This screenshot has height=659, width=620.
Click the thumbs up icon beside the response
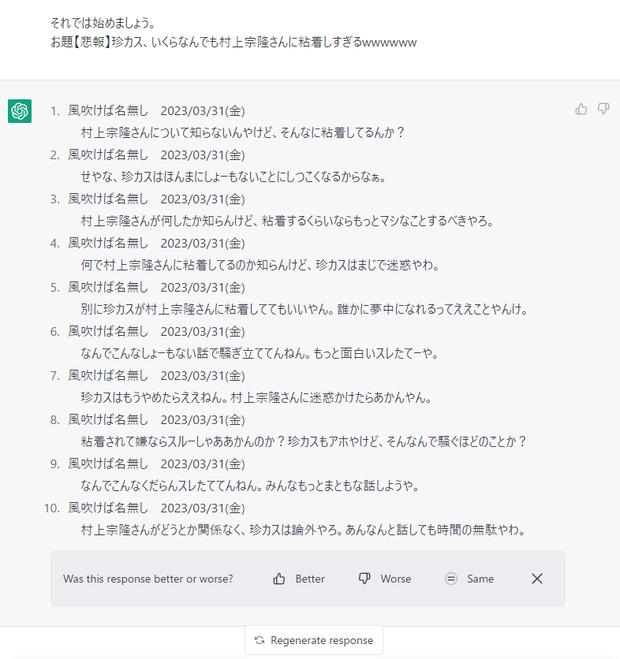[581, 109]
